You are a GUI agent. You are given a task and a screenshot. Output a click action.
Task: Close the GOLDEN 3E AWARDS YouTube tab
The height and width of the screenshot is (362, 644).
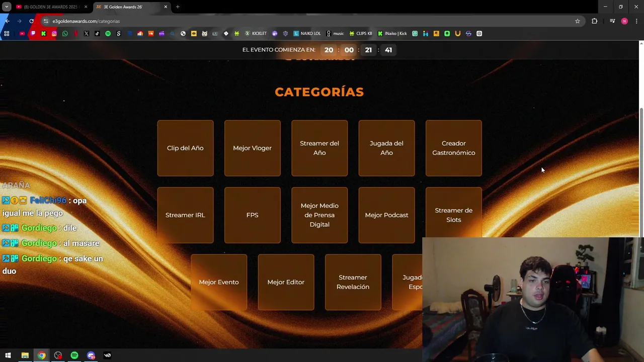tap(86, 7)
